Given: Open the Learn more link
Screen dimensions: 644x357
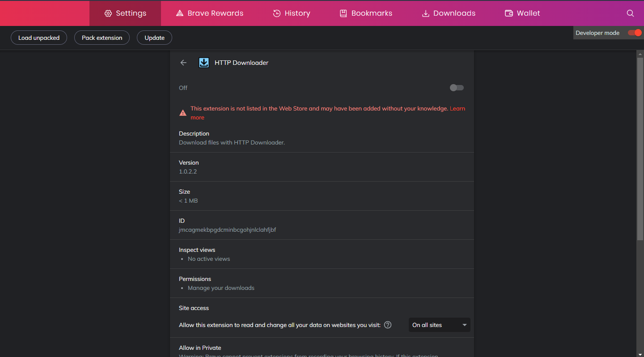Looking at the screenshot, I should [x=458, y=108].
